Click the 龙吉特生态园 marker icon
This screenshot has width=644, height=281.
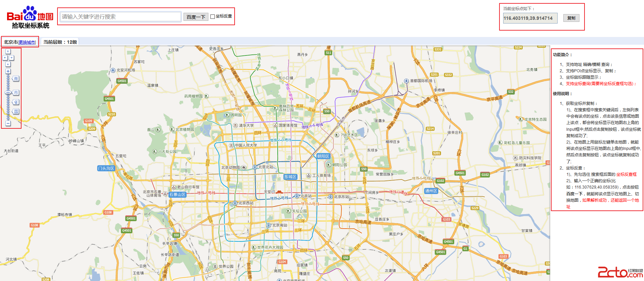521,119
